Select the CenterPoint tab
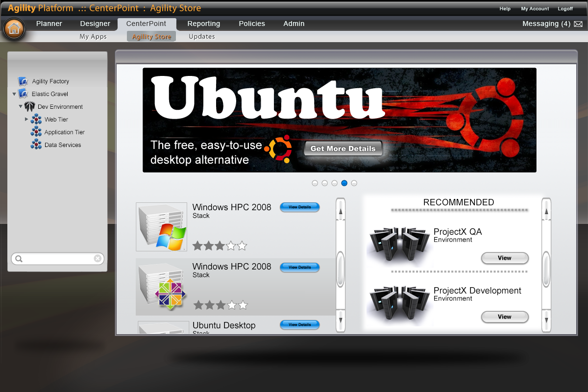Image resolution: width=588 pixels, height=392 pixels. click(x=146, y=24)
